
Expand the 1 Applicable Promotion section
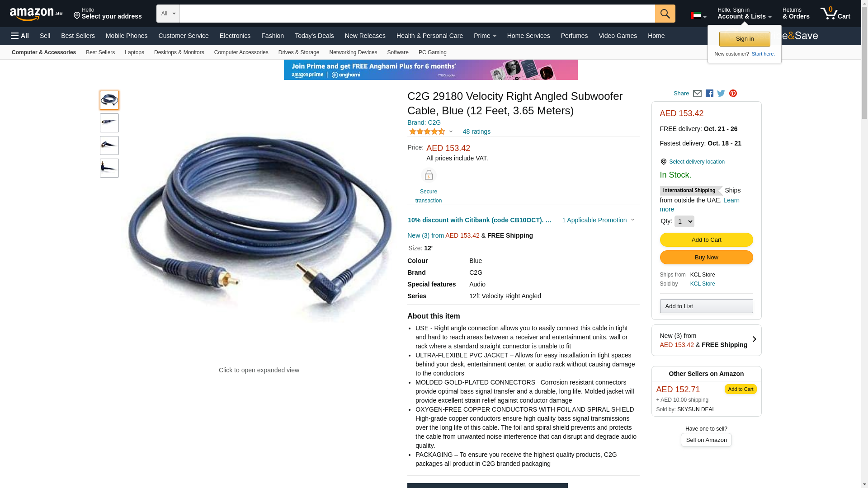[x=598, y=220]
